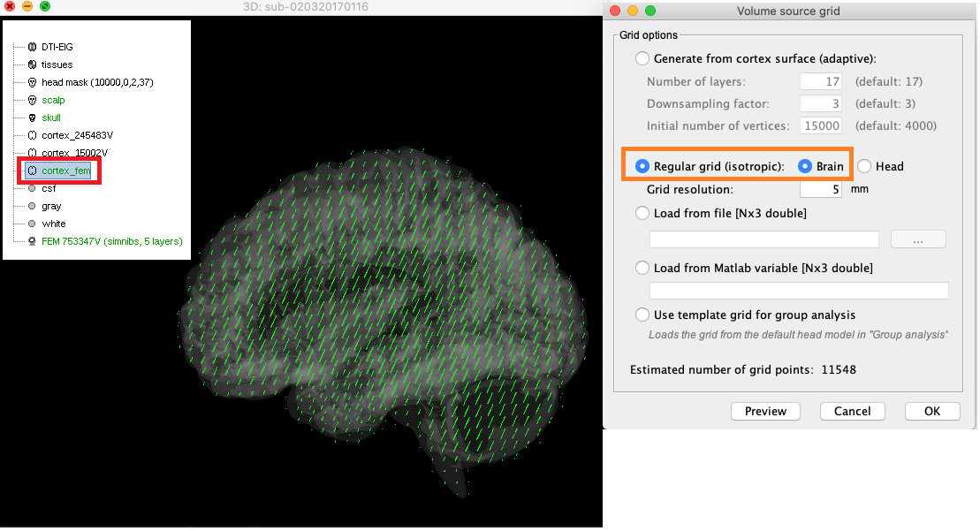Choose Regular grid (isotropic) option
The width and height of the screenshot is (980, 531).
642,166
